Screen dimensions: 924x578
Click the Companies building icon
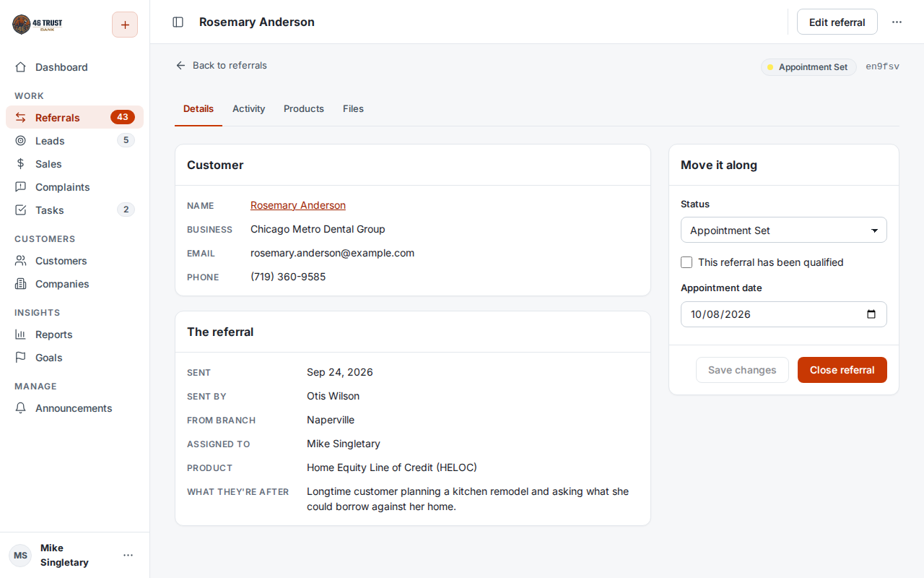[21, 284]
